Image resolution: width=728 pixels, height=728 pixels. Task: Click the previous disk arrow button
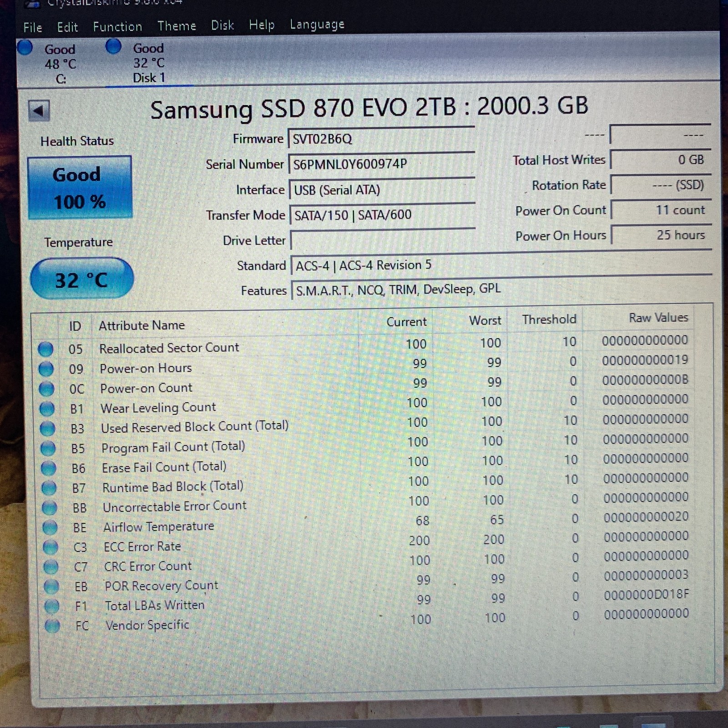point(39,111)
